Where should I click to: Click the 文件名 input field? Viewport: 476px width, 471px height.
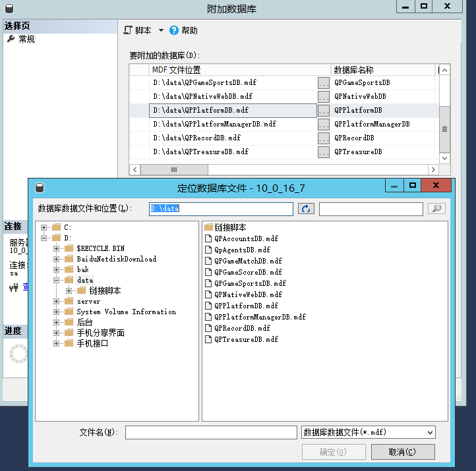coord(211,433)
